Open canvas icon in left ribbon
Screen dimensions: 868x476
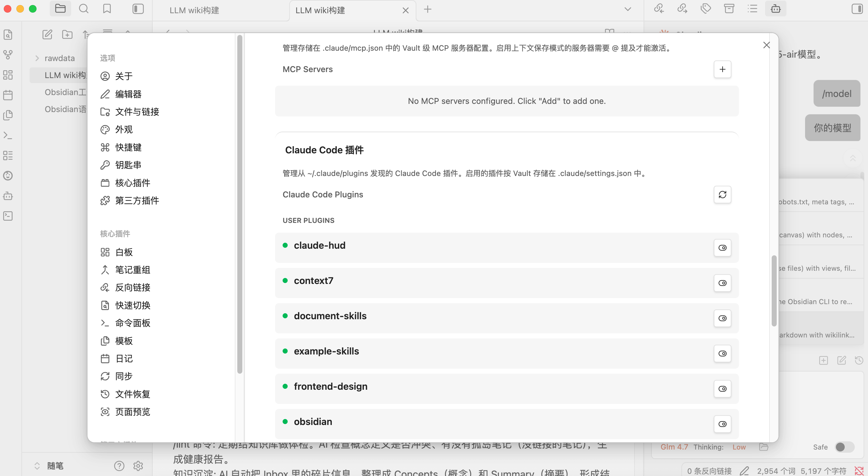pyautogui.click(x=8, y=75)
